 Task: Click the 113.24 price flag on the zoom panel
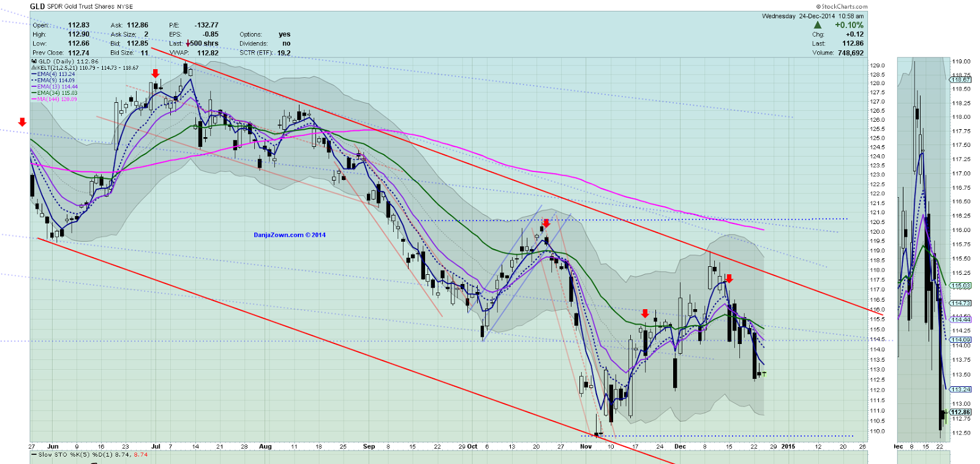point(960,389)
